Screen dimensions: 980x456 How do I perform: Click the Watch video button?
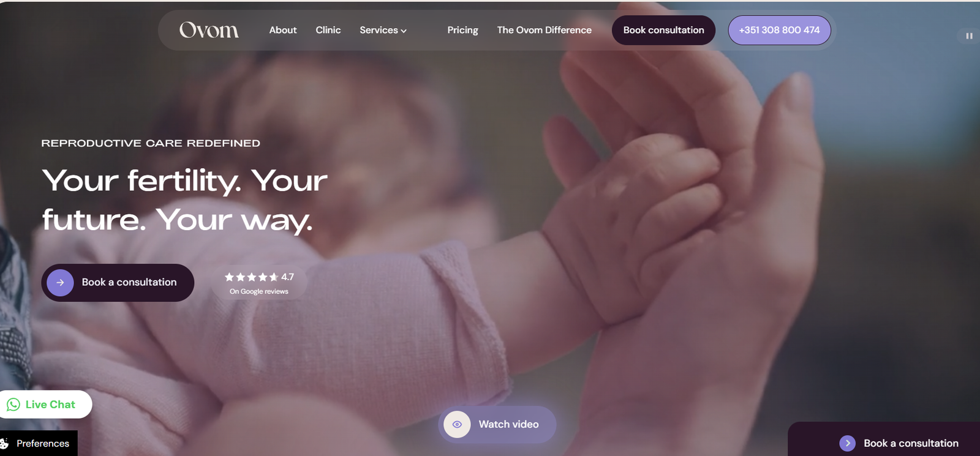click(x=497, y=424)
